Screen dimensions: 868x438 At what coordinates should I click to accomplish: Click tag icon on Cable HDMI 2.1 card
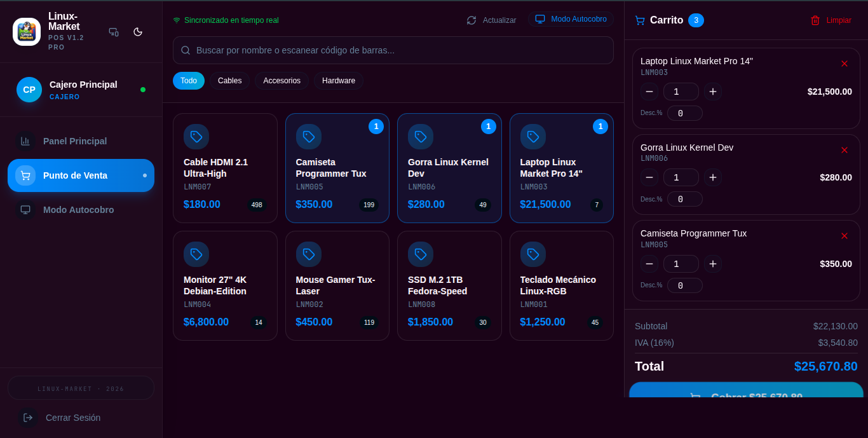[x=196, y=137]
